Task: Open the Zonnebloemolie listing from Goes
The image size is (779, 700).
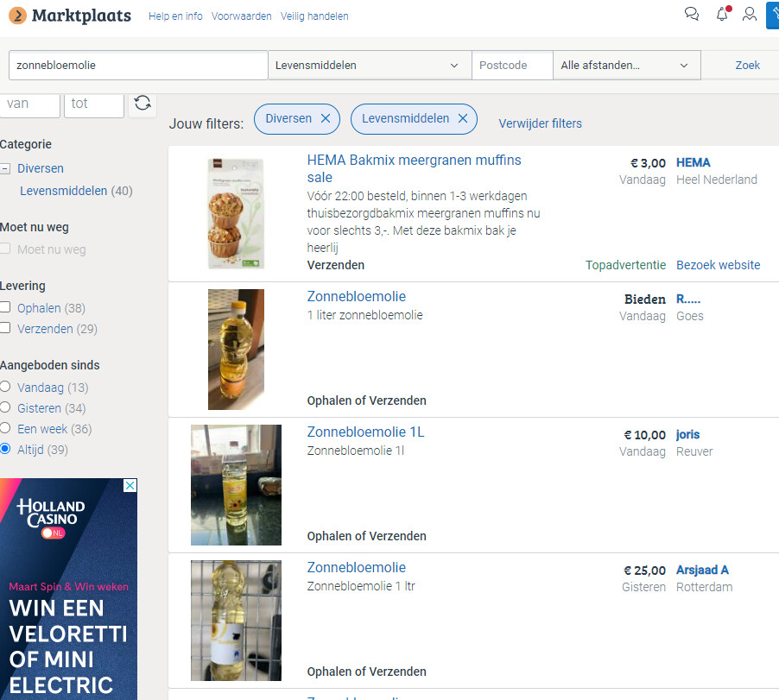Action: (356, 296)
